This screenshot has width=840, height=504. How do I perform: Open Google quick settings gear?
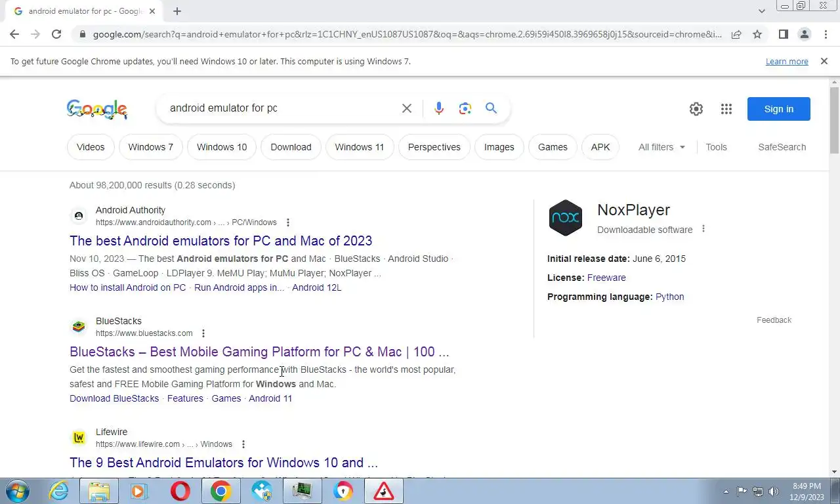(696, 109)
